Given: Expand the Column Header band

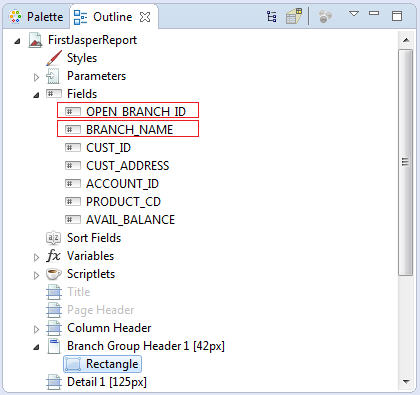Looking at the screenshot, I should pyautogui.click(x=36, y=329).
